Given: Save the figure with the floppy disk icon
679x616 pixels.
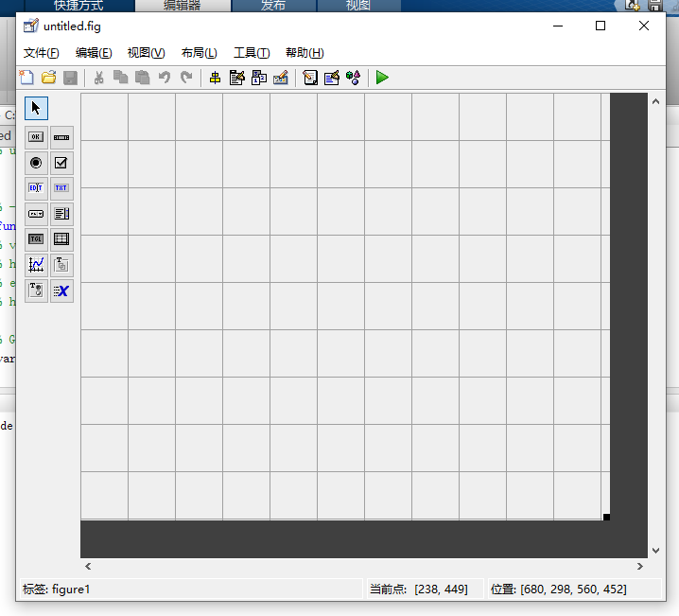Looking at the screenshot, I should pos(70,78).
